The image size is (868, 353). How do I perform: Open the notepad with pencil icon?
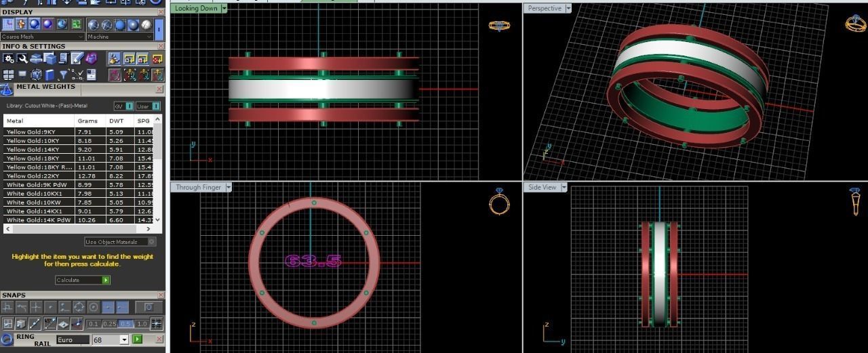pyautogui.click(x=77, y=58)
